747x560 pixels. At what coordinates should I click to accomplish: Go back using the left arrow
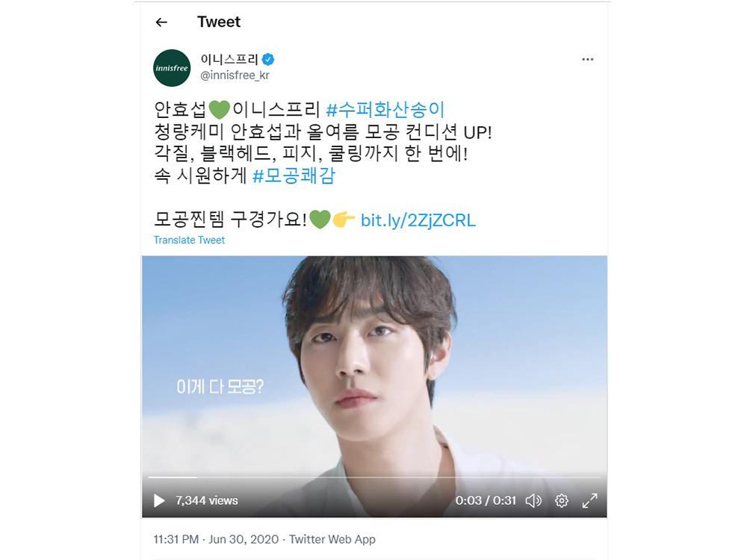click(161, 22)
